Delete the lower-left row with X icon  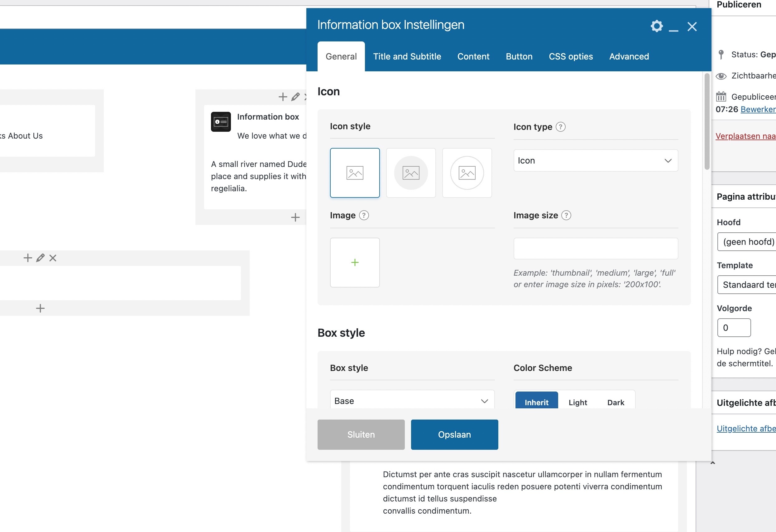click(53, 258)
